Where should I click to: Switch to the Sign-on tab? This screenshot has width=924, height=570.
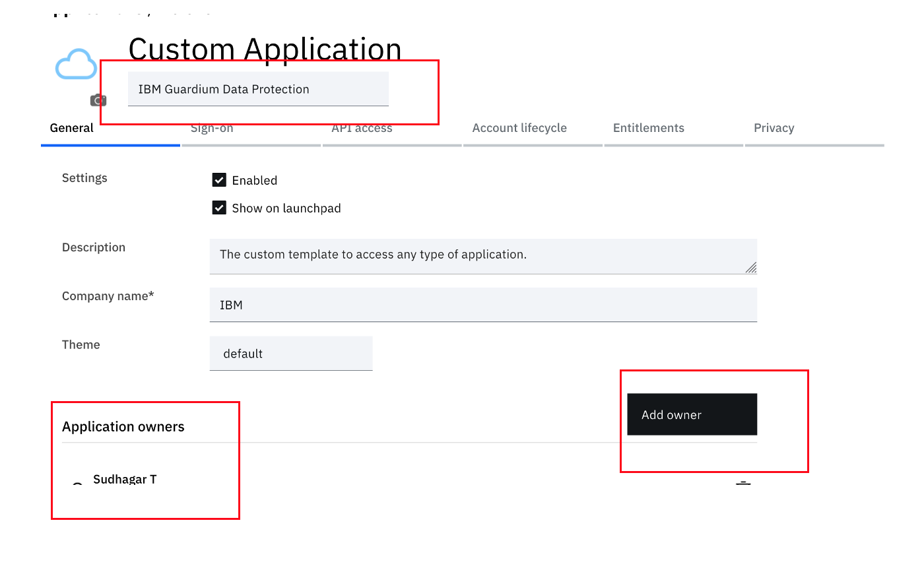point(251,129)
